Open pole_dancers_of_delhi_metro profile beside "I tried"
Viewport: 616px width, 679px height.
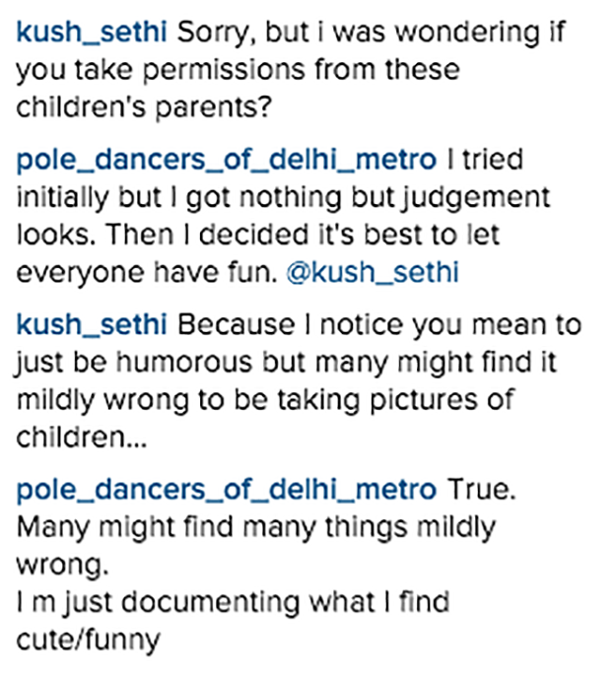(227, 160)
